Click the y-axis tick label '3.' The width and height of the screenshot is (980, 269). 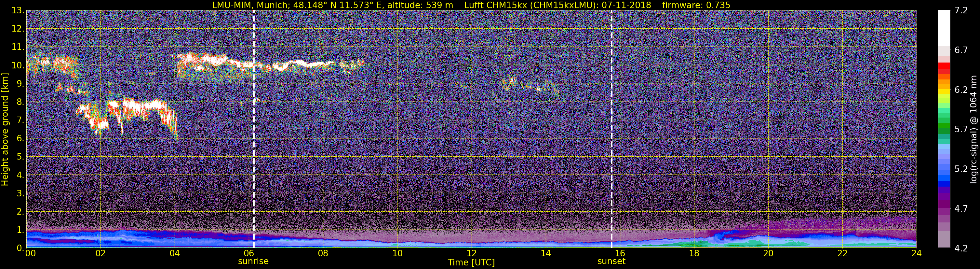coord(20,193)
